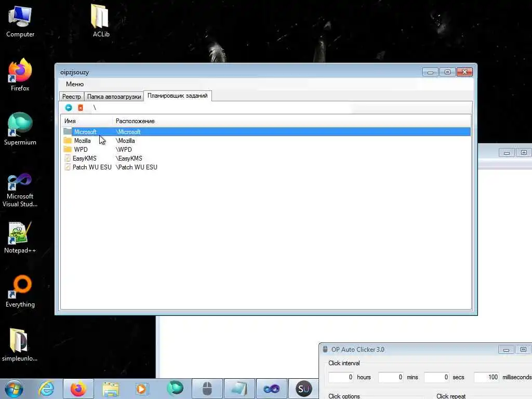Open the simpleunlo... folder on desktop
The width and height of the screenshot is (532, 399).
[20, 345]
